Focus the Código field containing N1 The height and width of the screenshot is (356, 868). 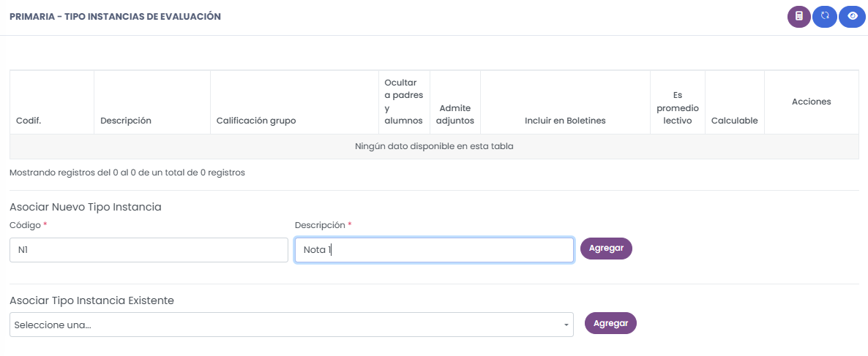149,250
